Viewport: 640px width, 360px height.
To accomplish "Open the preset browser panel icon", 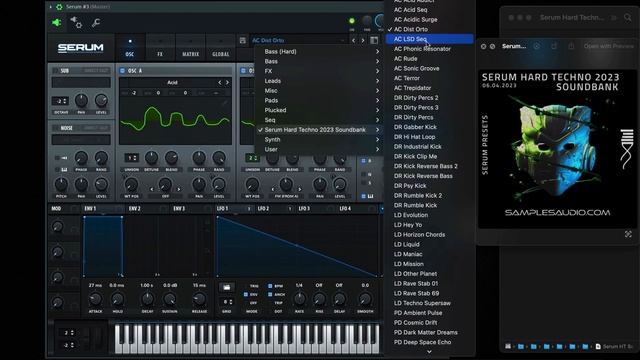I will click(x=374, y=40).
